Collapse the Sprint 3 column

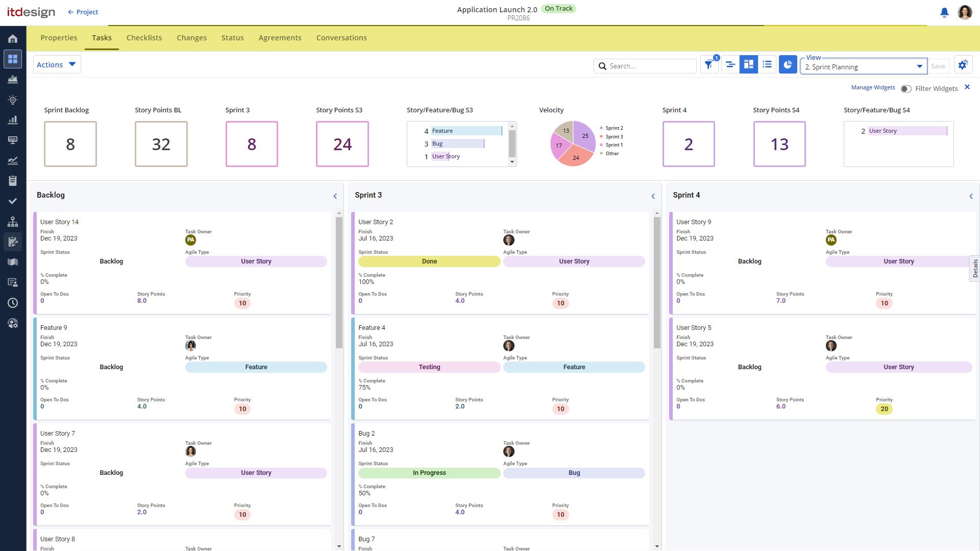point(653,196)
